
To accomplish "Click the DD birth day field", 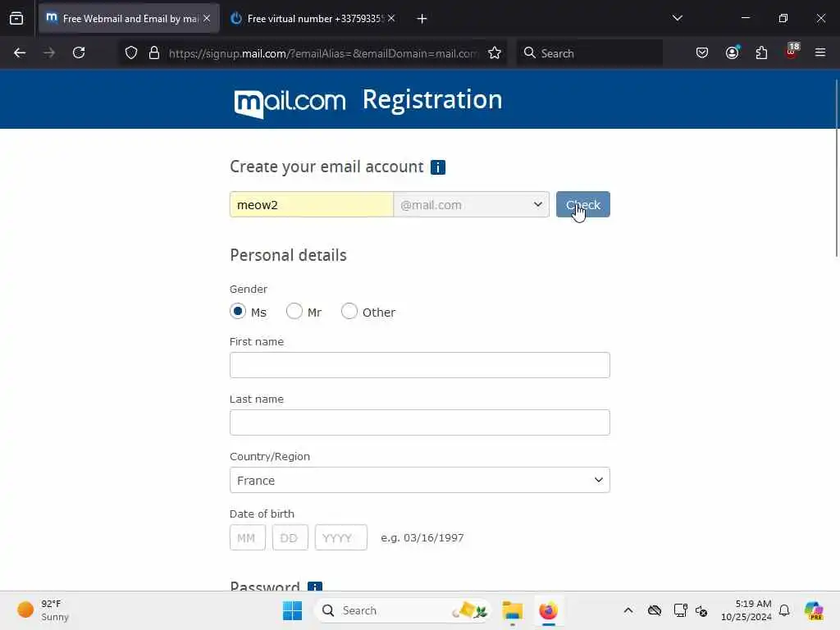I will point(290,537).
